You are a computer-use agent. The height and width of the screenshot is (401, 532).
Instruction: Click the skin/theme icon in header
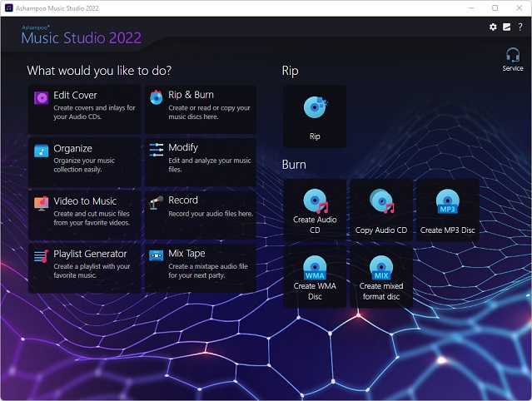click(x=506, y=27)
